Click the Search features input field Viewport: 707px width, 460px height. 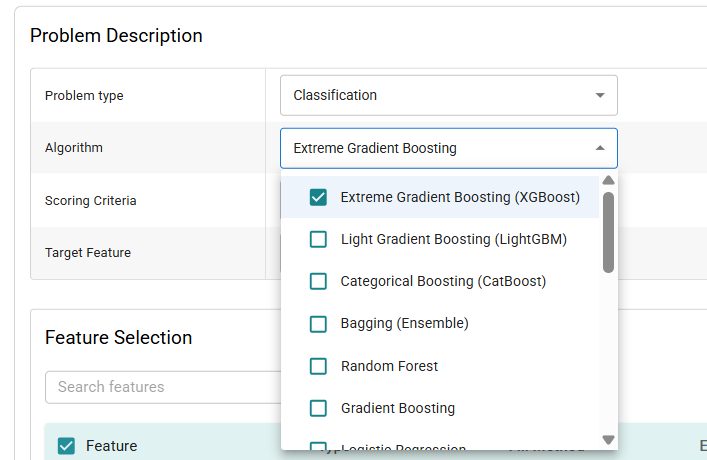[x=165, y=387]
